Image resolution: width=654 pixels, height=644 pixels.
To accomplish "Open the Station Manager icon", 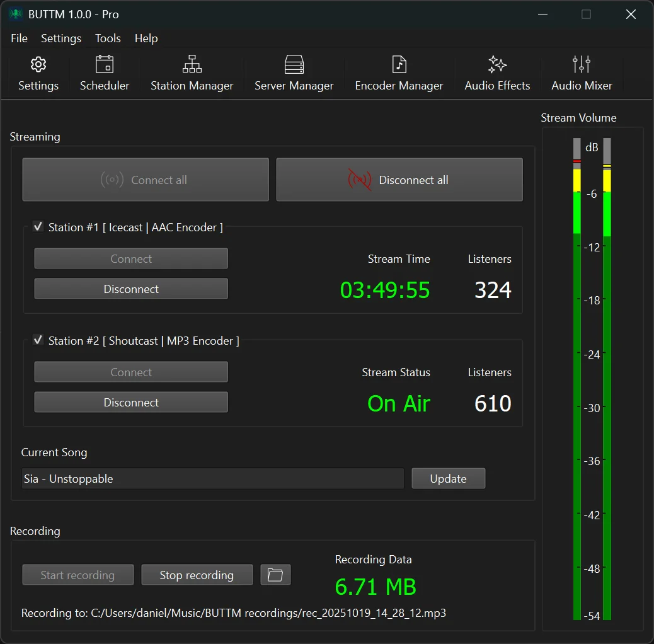I will (x=192, y=65).
